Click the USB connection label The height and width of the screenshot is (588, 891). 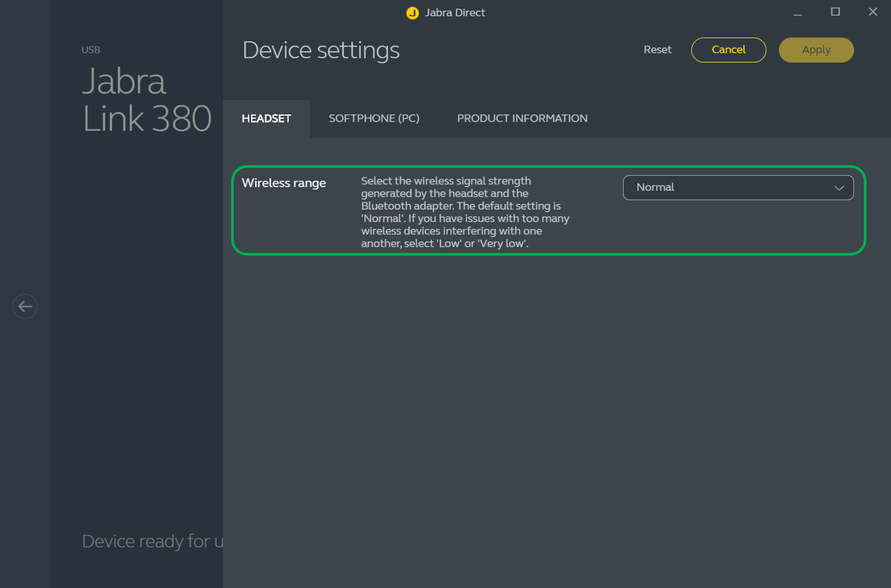pos(90,50)
